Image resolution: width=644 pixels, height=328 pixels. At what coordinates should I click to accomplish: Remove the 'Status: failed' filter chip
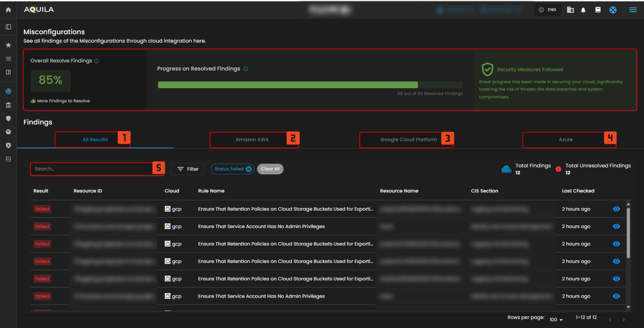tap(249, 169)
